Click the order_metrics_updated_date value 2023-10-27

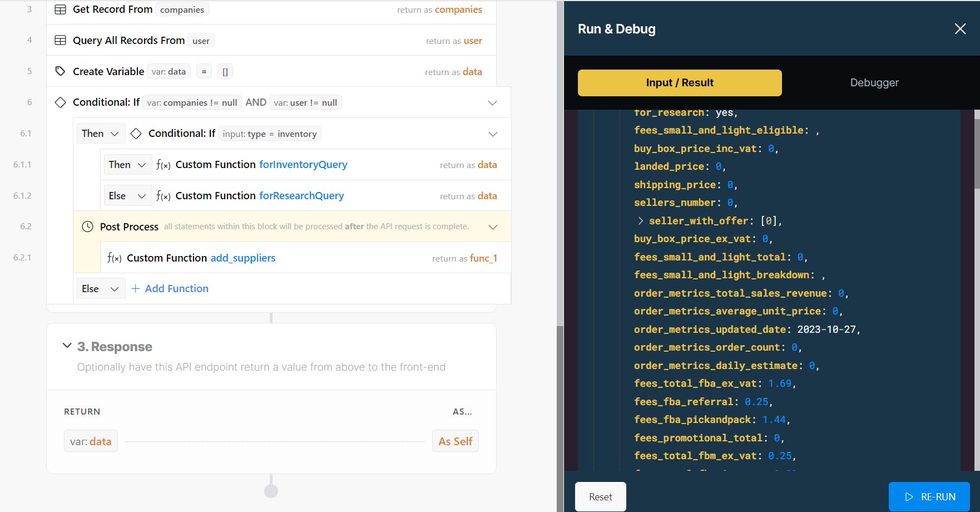(x=826, y=329)
